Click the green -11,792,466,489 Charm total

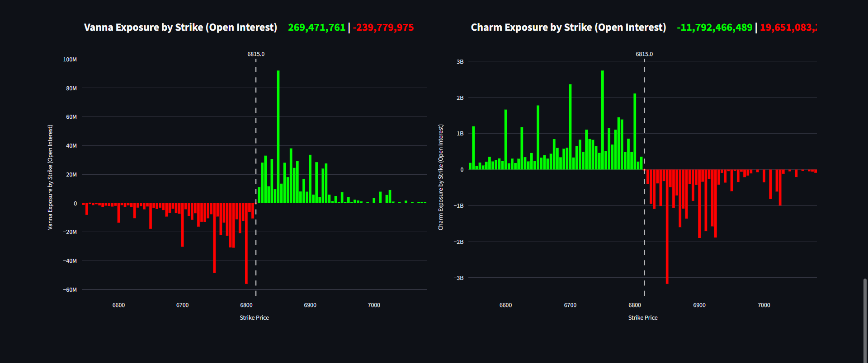tap(714, 28)
